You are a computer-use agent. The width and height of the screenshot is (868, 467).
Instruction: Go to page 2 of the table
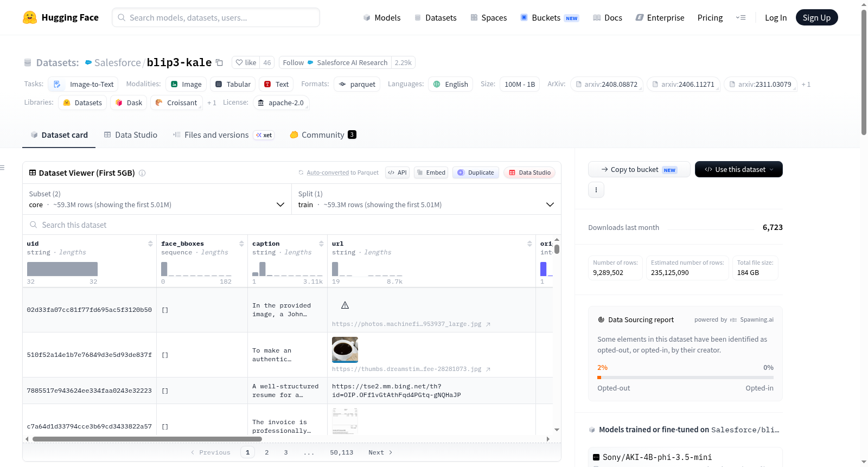pyautogui.click(x=267, y=452)
